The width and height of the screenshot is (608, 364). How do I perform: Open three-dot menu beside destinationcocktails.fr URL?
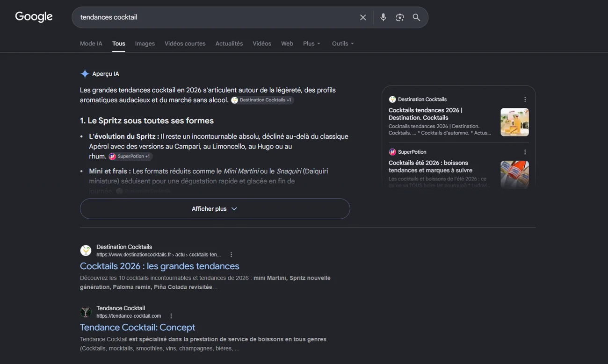[231, 255]
